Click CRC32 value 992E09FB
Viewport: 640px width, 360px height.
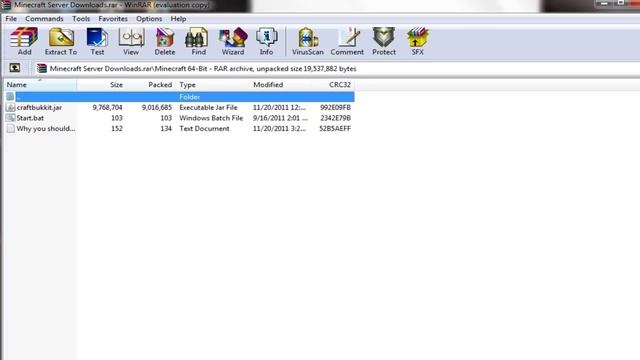[x=335, y=107]
